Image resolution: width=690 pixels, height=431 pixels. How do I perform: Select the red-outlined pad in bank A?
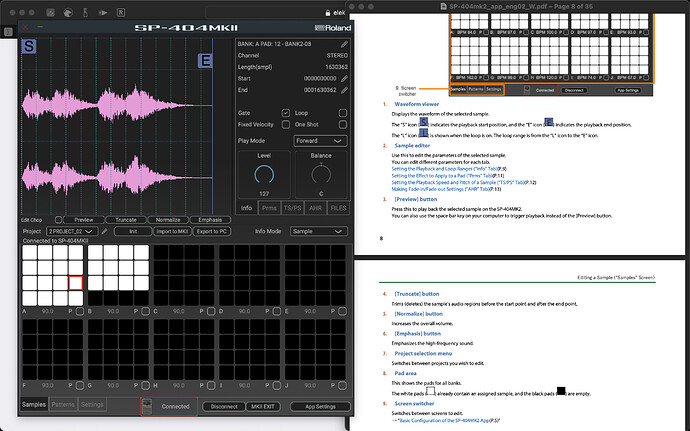click(76, 283)
